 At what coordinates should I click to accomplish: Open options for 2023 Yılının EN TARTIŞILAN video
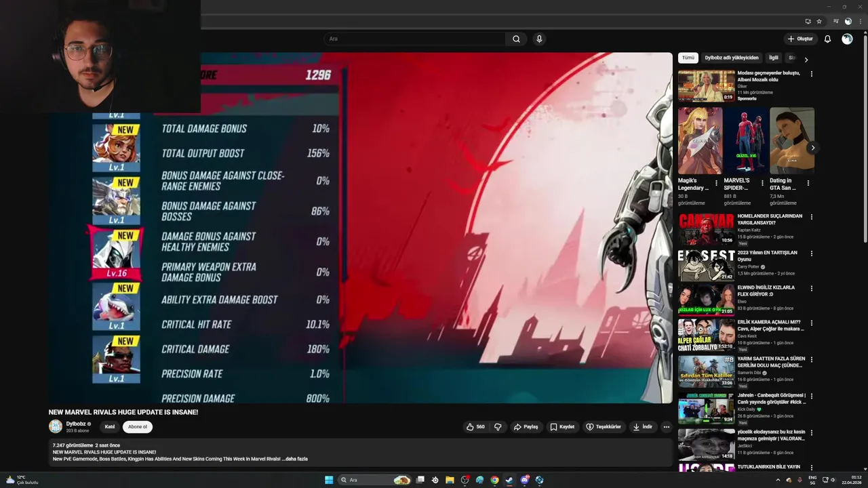click(811, 253)
